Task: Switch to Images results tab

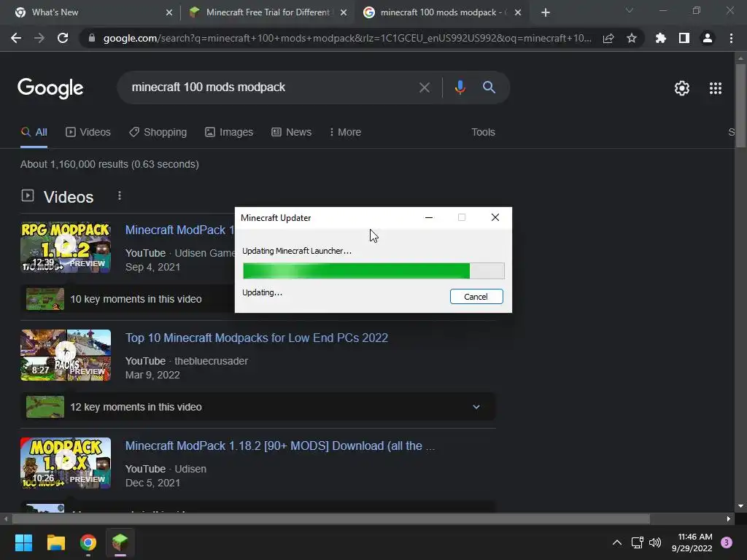Action: 229,133
